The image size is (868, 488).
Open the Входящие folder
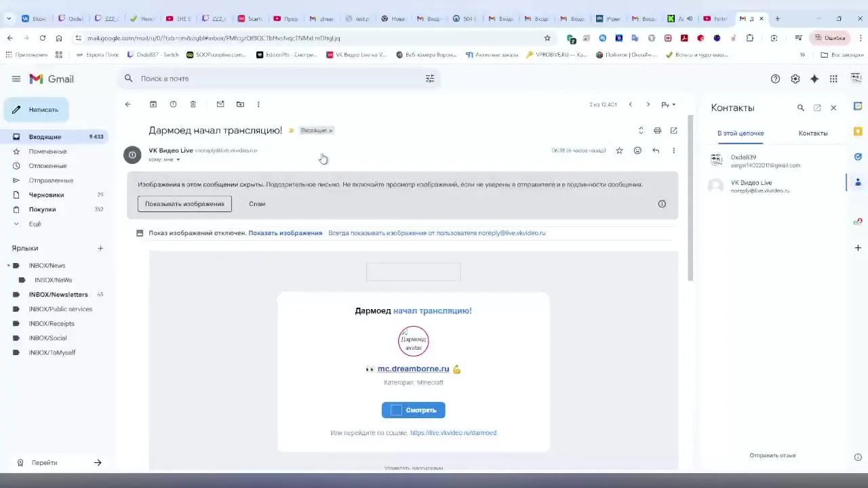click(x=54, y=137)
